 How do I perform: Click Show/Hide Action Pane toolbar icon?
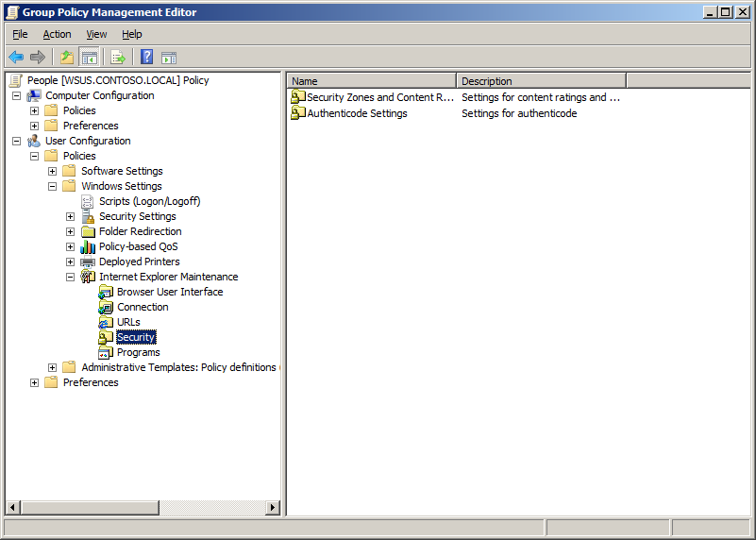click(169, 57)
